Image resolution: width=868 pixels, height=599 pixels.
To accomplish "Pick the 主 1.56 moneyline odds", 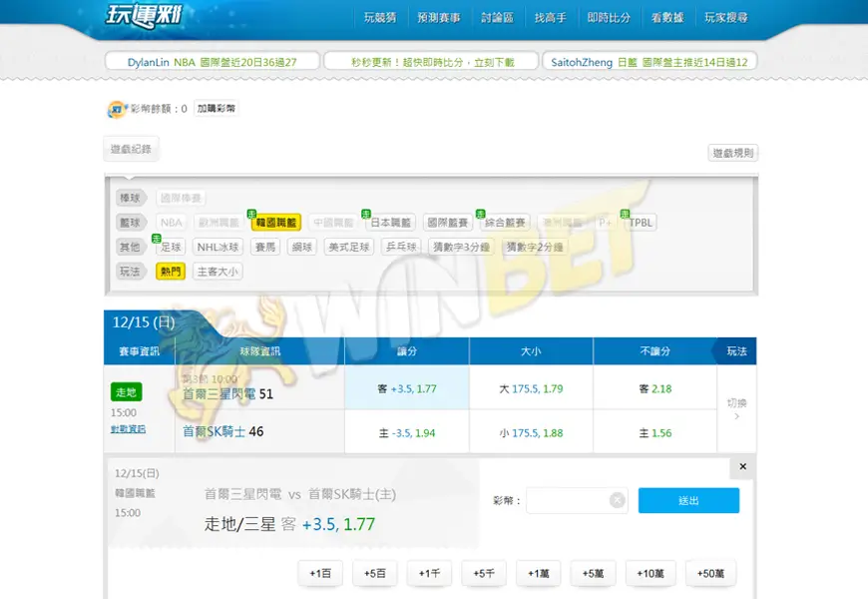I will (x=654, y=432).
